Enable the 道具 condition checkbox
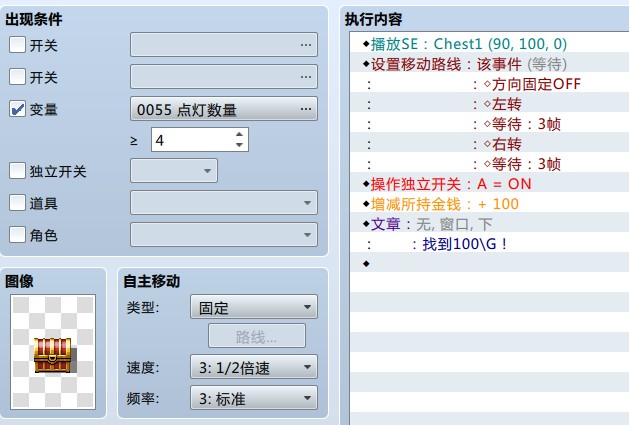 click(x=17, y=203)
